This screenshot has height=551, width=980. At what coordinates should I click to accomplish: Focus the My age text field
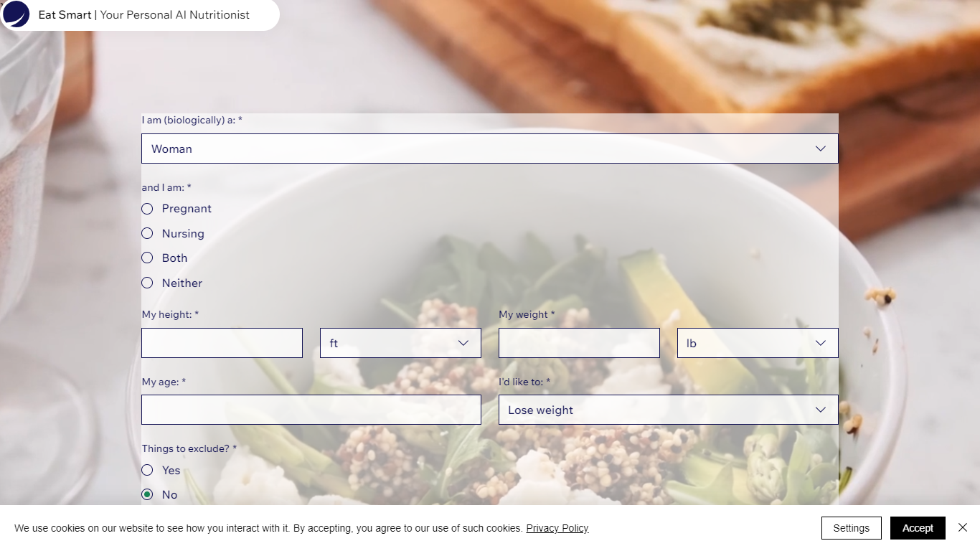pos(311,410)
